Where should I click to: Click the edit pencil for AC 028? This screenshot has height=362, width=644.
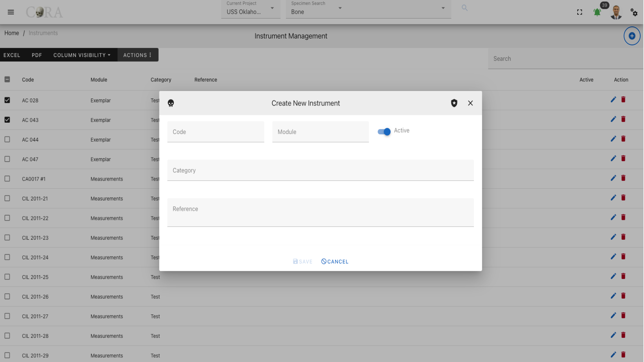click(x=613, y=100)
